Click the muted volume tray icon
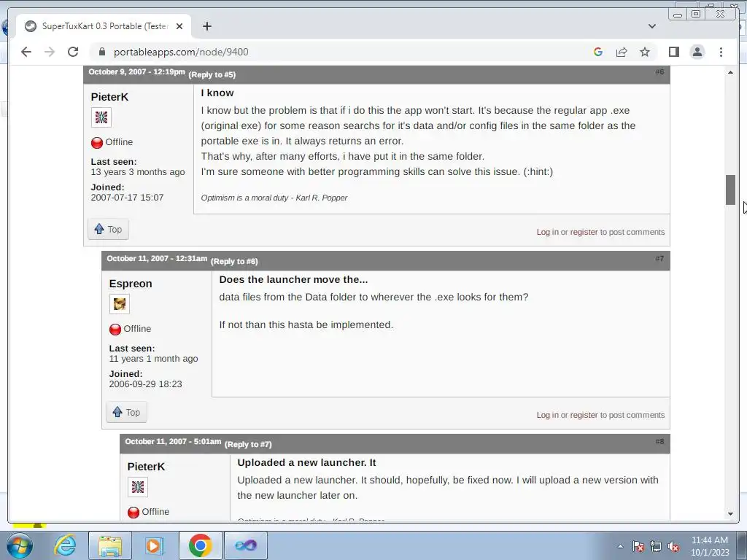747x560 pixels. 673,547
